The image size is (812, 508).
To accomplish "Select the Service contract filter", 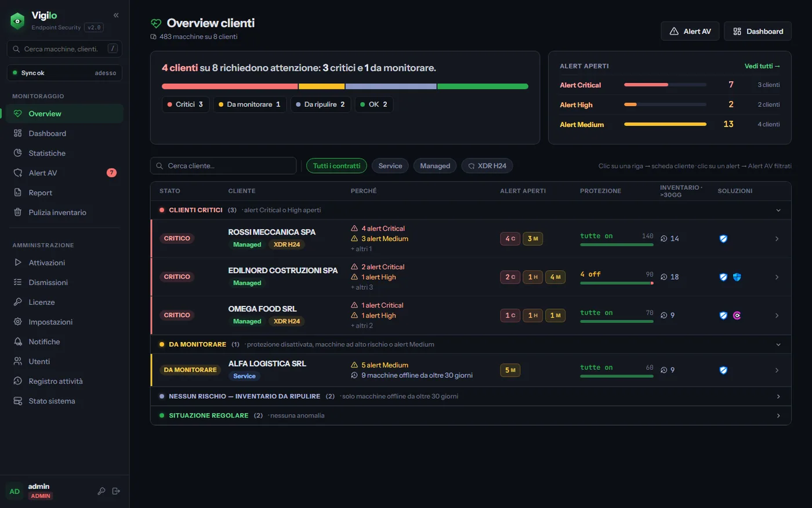I will coord(390,166).
